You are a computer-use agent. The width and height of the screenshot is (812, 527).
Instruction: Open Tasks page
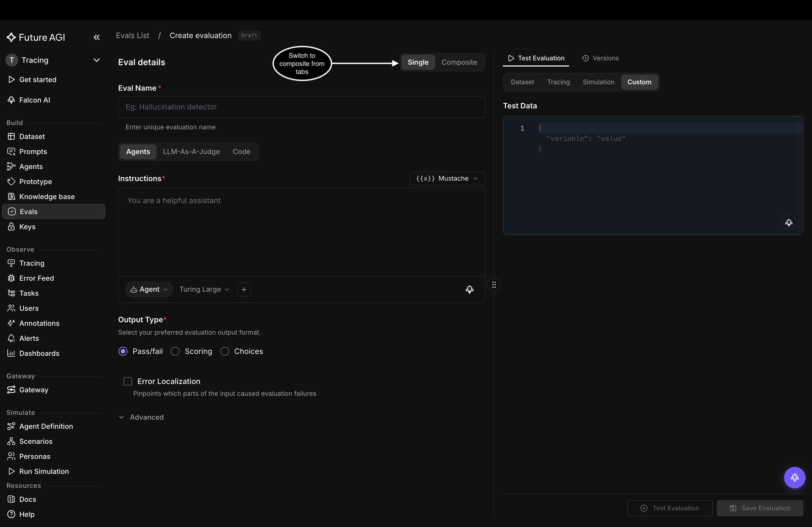tap(29, 293)
